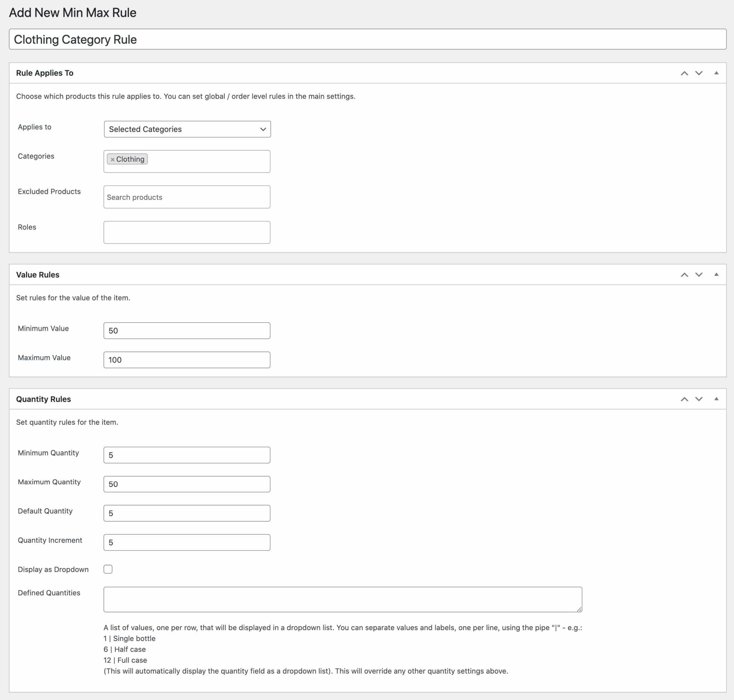Click the Quantity Increment field
734x700 pixels.
187,542
